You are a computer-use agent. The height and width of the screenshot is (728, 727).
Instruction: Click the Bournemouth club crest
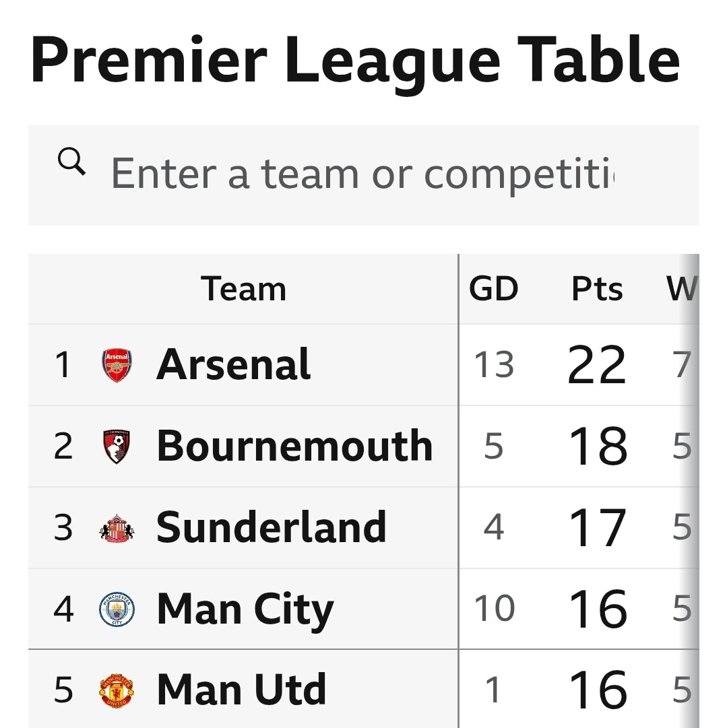click(117, 446)
